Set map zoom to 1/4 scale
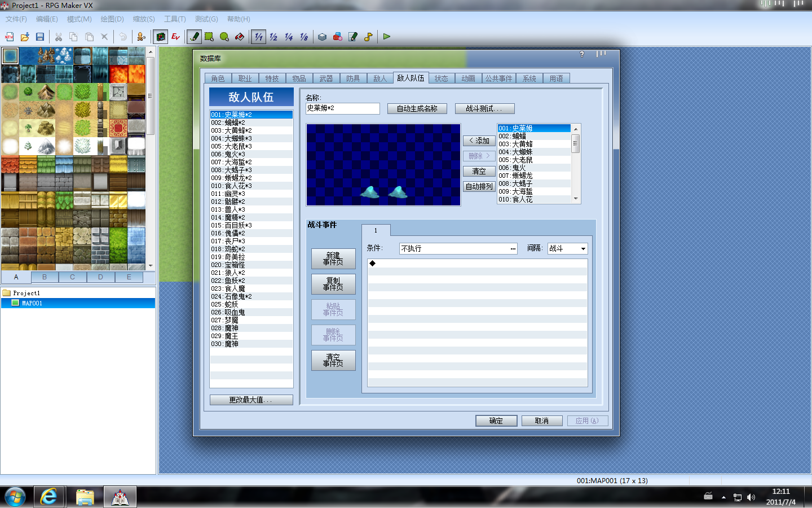Image resolution: width=812 pixels, height=508 pixels. [x=289, y=37]
